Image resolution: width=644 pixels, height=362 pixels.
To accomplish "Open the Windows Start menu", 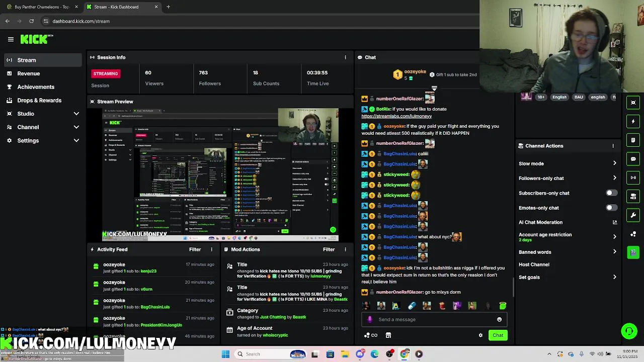I will pyautogui.click(x=225, y=354).
